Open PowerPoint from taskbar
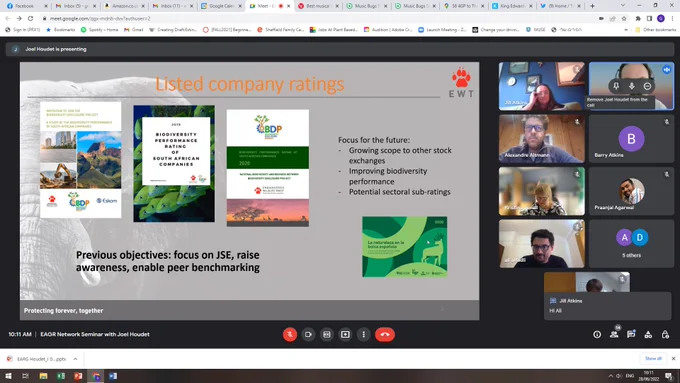Screen dimensions: 680x383 (x=78, y=376)
